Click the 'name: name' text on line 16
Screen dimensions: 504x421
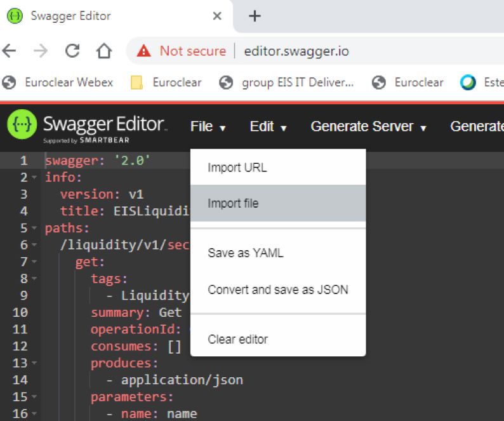159,414
